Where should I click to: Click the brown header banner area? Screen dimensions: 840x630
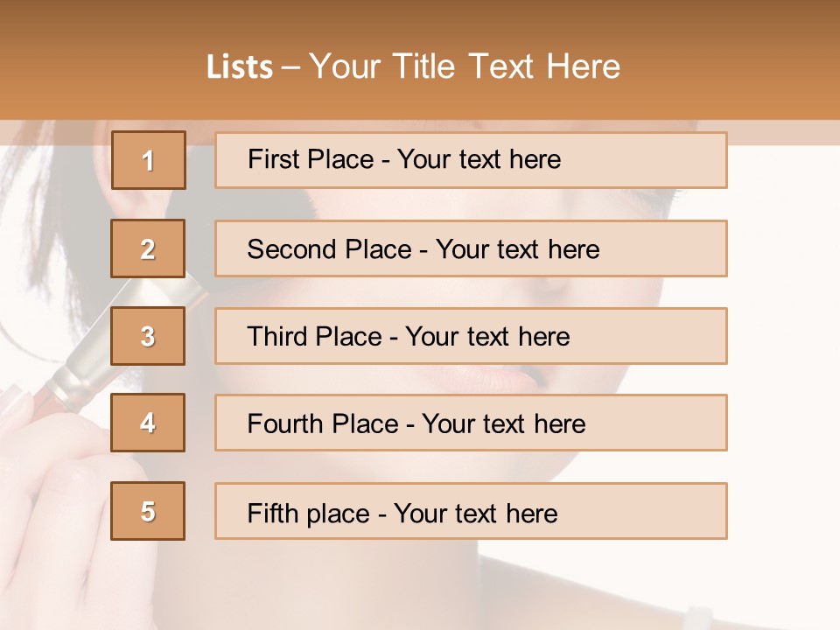420,60
